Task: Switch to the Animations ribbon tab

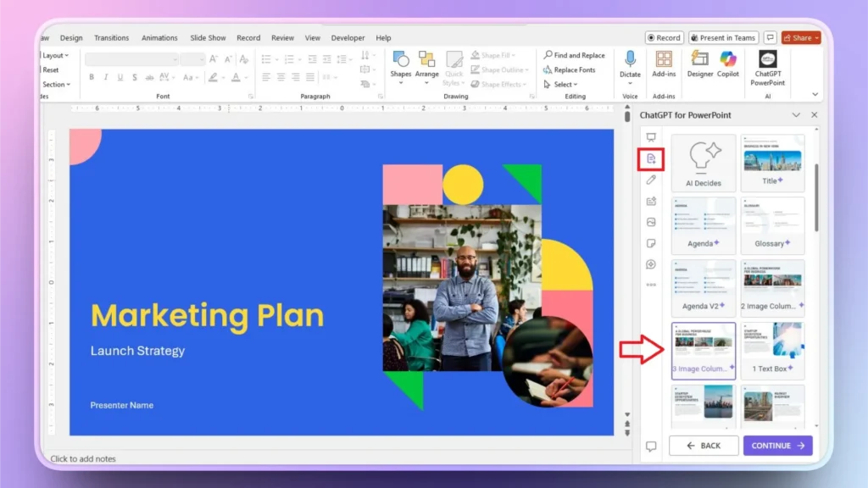Action: point(160,37)
